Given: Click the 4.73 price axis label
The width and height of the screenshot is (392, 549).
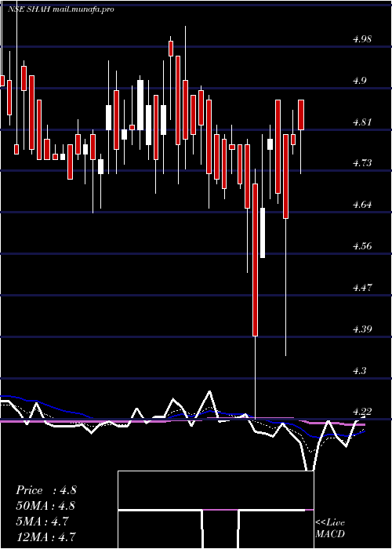Looking at the screenshot, I should coord(362,163).
